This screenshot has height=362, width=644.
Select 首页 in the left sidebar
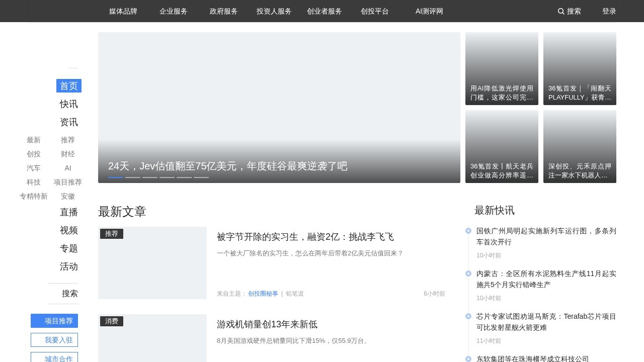coord(69,86)
